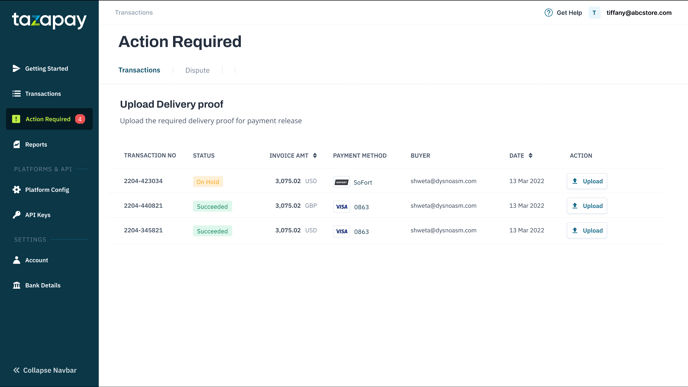Click the Action Required exclamation icon
Image resolution: width=688 pixels, height=387 pixels.
[x=16, y=119]
